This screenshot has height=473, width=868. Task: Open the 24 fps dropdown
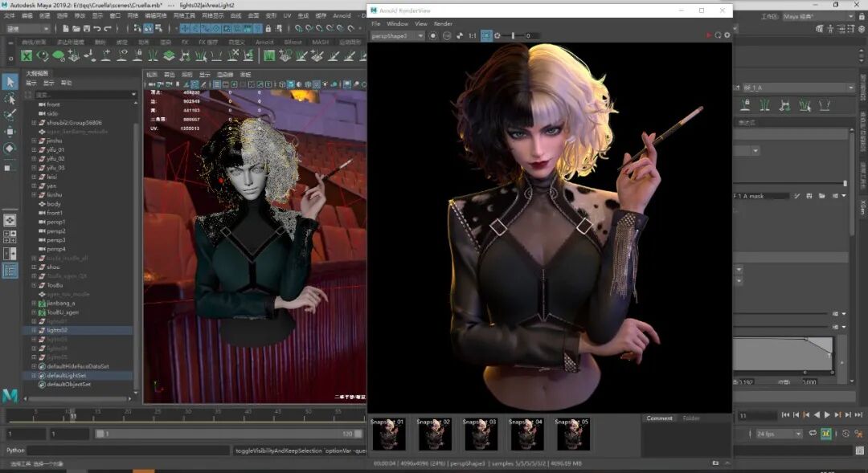click(779, 434)
